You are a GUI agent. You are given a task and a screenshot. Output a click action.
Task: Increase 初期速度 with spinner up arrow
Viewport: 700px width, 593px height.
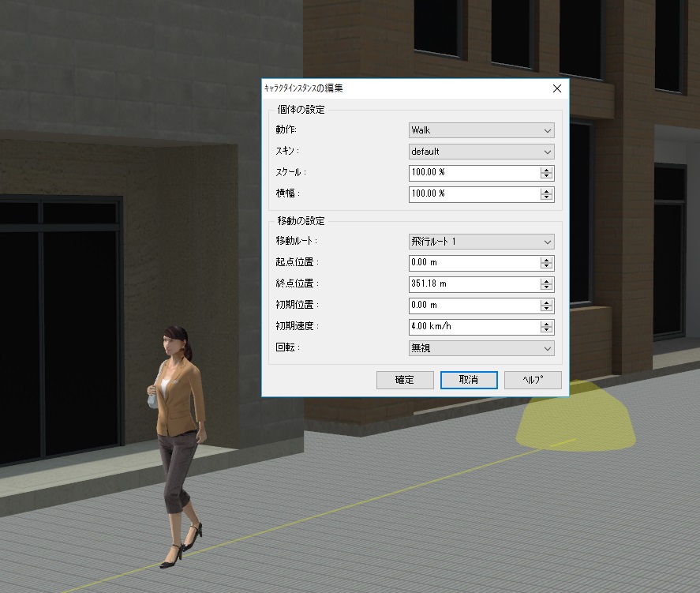click(546, 324)
